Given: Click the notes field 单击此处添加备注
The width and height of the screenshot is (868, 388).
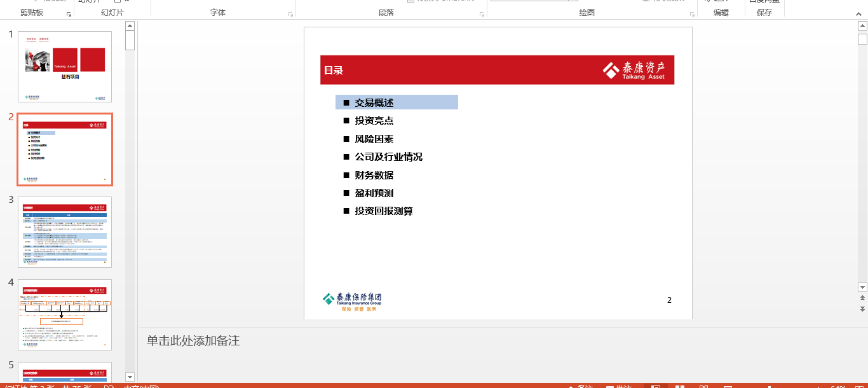Looking at the screenshot, I should pyautogui.click(x=193, y=341).
